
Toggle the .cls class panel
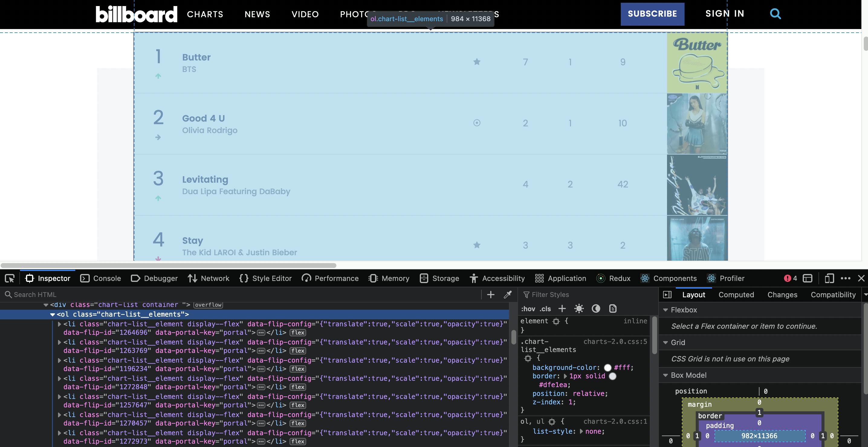(x=545, y=309)
